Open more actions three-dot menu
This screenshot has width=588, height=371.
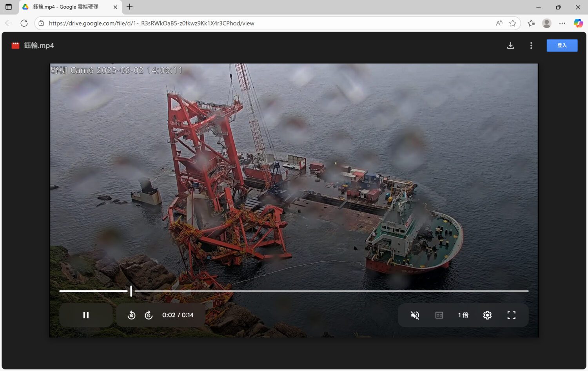tap(531, 45)
